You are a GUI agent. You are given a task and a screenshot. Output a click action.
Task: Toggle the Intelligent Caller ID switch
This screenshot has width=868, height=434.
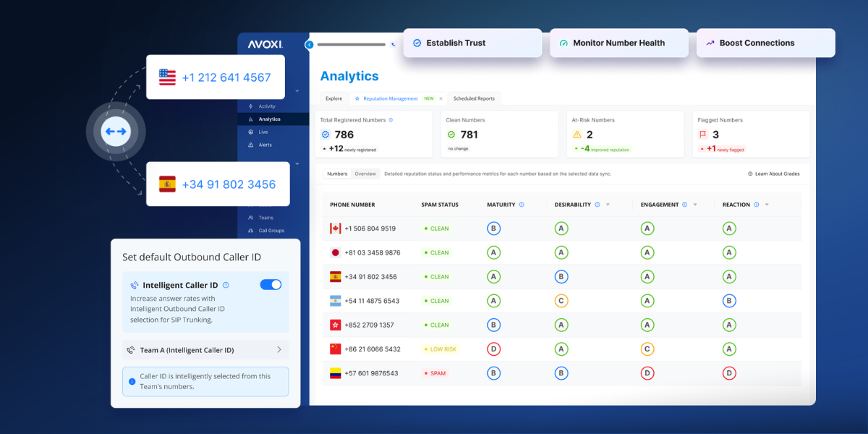(x=271, y=285)
